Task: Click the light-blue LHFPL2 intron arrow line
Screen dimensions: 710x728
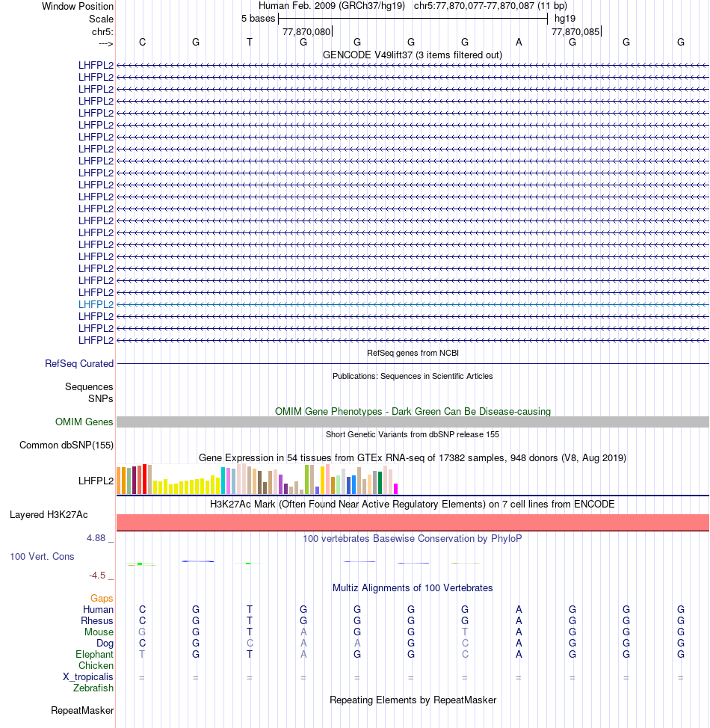Action: tap(413, 304)
